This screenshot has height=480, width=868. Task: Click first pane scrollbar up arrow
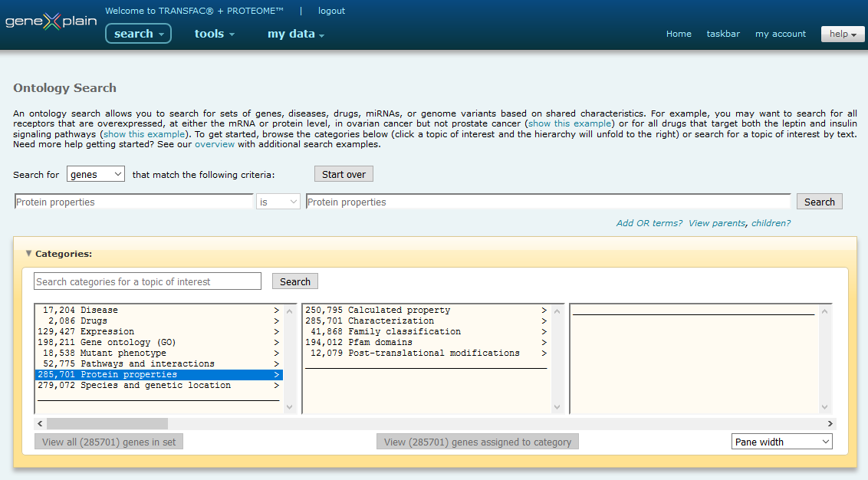coord(290,312)
